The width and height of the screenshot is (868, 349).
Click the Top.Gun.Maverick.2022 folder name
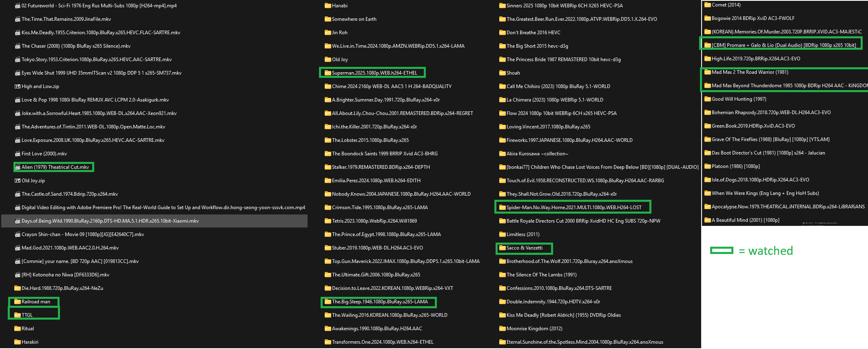[x=406, y=261]
